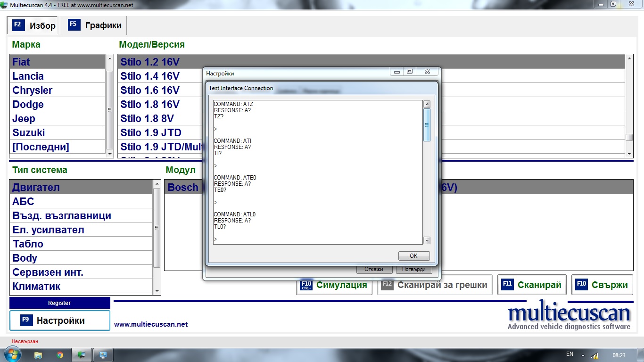
Task: Choose Stilo 1.9 JTD model
Action: (151, 133)
